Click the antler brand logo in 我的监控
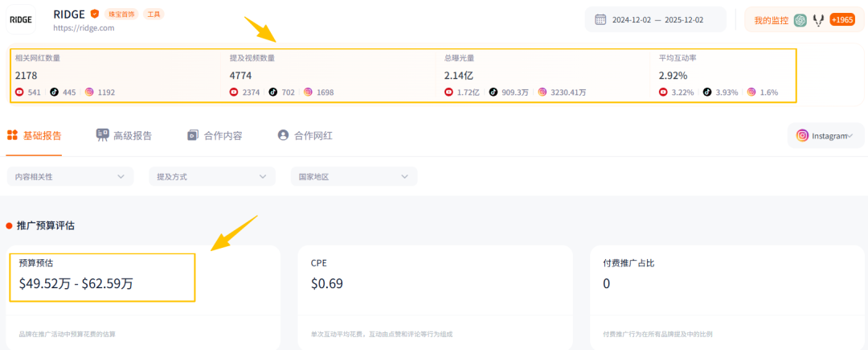 coord(819,20)
